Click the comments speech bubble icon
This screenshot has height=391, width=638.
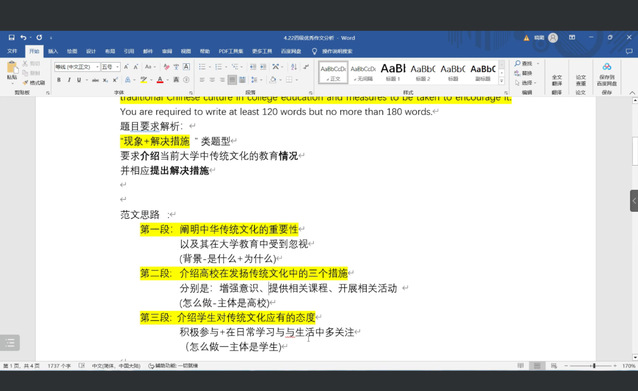(629, 51)
